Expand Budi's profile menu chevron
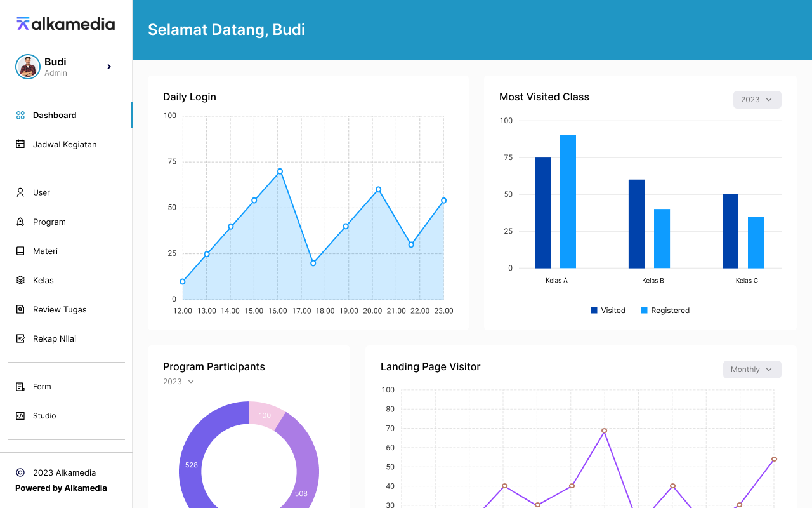Image resolution: width=812 pixels, height=508 pixels. pos(109,66)
